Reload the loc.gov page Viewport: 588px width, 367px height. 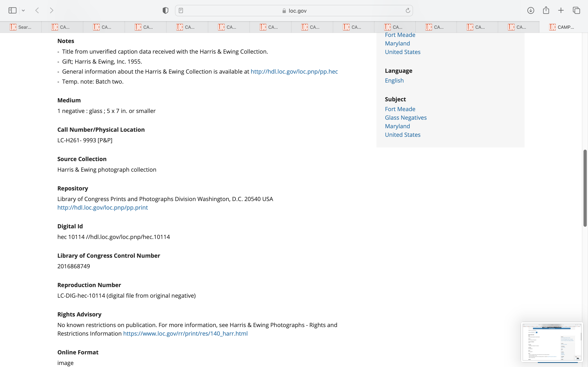[408, 10]
